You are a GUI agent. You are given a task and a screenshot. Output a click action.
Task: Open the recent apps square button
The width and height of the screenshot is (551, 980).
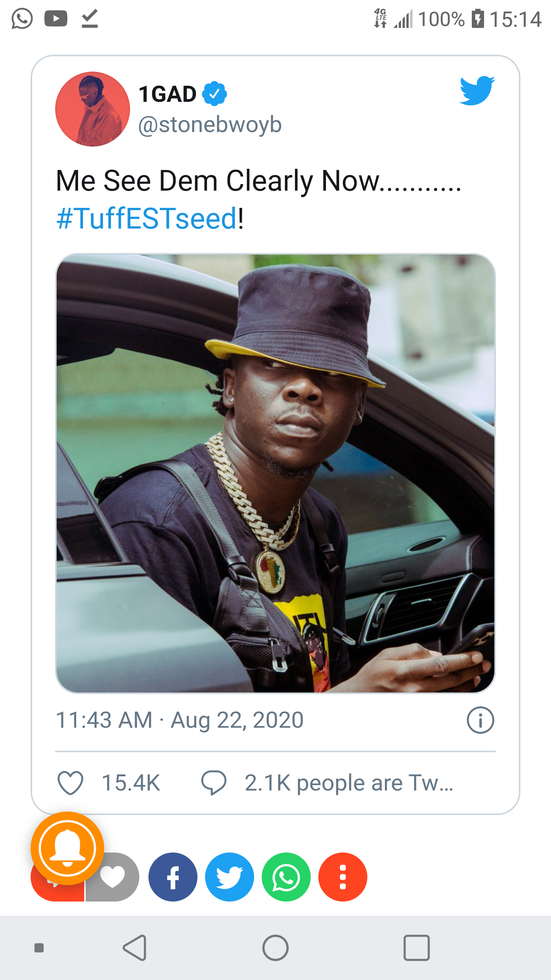[417, 948]
